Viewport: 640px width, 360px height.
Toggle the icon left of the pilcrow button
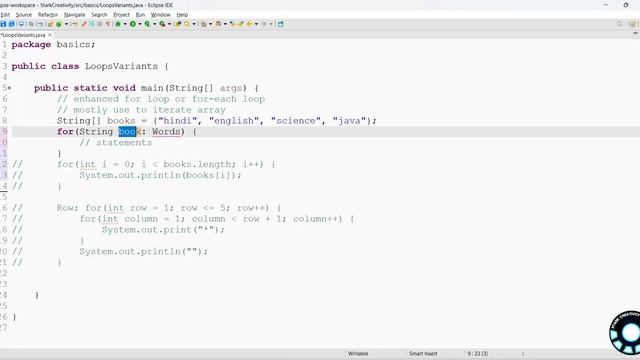click(x=100, y=24)
